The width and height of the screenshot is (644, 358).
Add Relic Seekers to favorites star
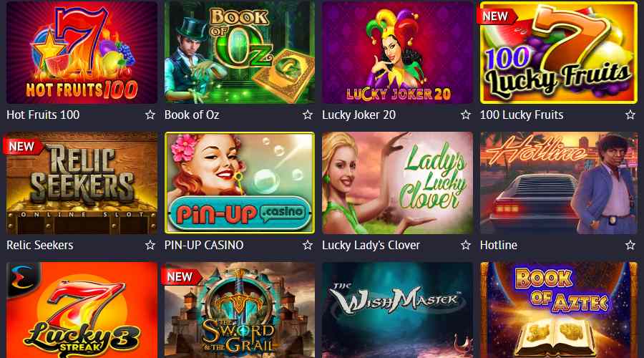(x=150, y=245)
